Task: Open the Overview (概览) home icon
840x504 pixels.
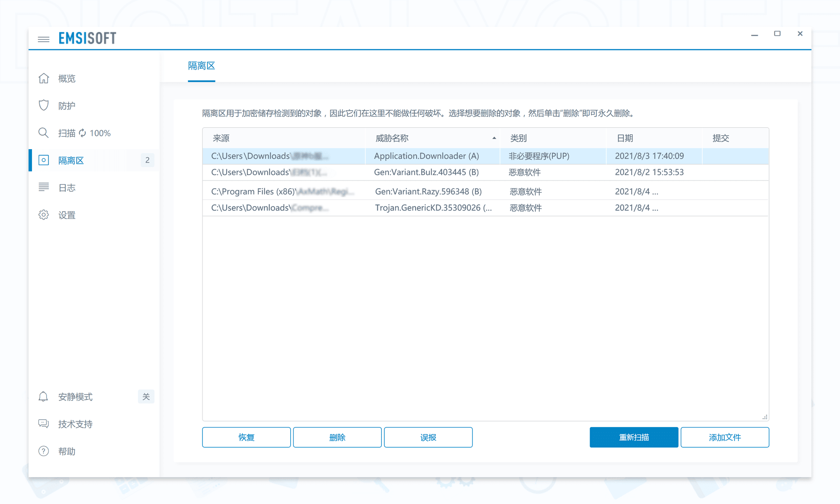Action: (x=44, y=78)
